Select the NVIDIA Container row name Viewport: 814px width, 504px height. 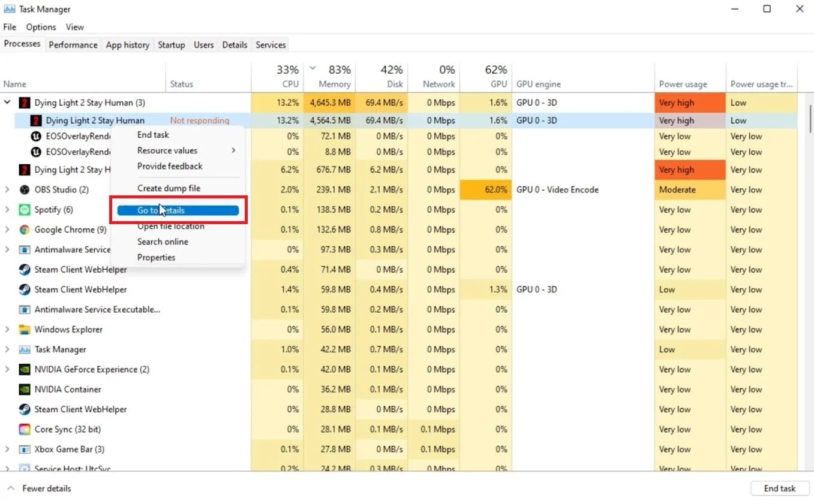pos(68,390)
